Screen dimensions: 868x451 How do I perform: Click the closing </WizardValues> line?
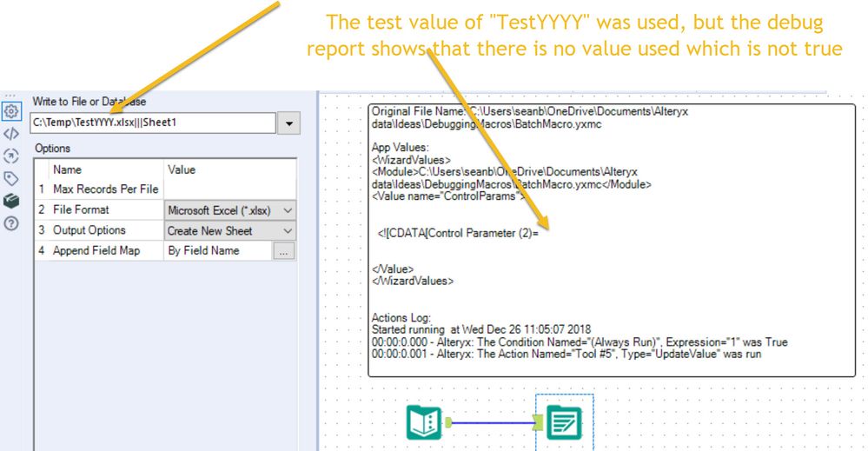point(413,281)
